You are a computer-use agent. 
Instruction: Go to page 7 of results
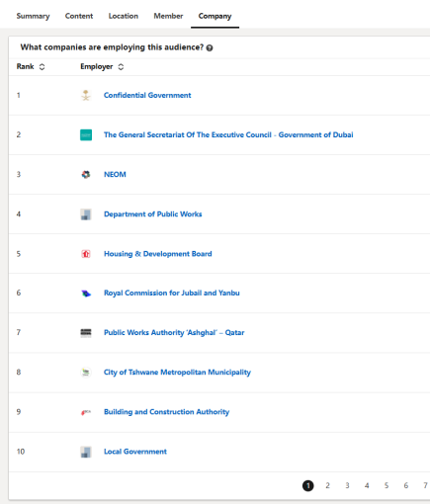(425, 485)
